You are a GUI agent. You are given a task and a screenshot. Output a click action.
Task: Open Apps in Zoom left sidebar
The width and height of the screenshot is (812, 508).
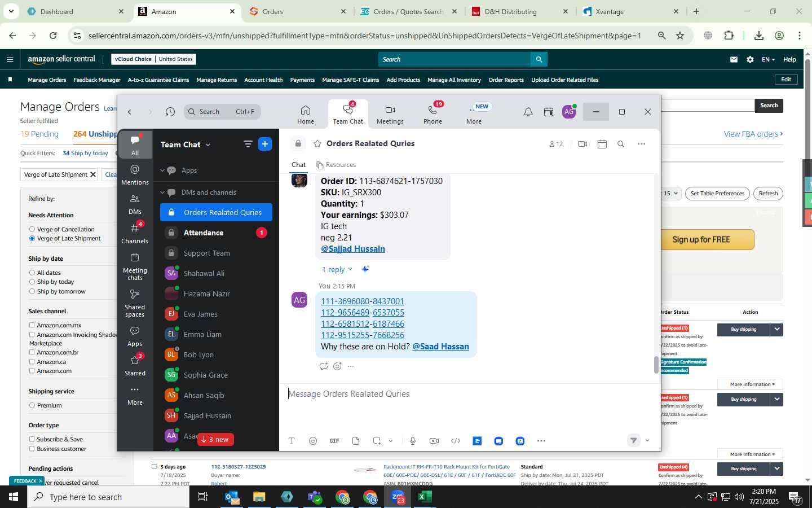click(135, 336)
